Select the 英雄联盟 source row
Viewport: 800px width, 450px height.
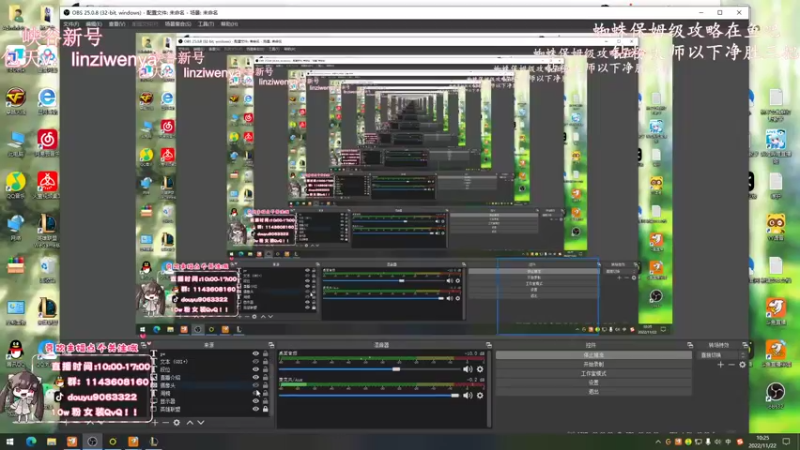(210, 409)
